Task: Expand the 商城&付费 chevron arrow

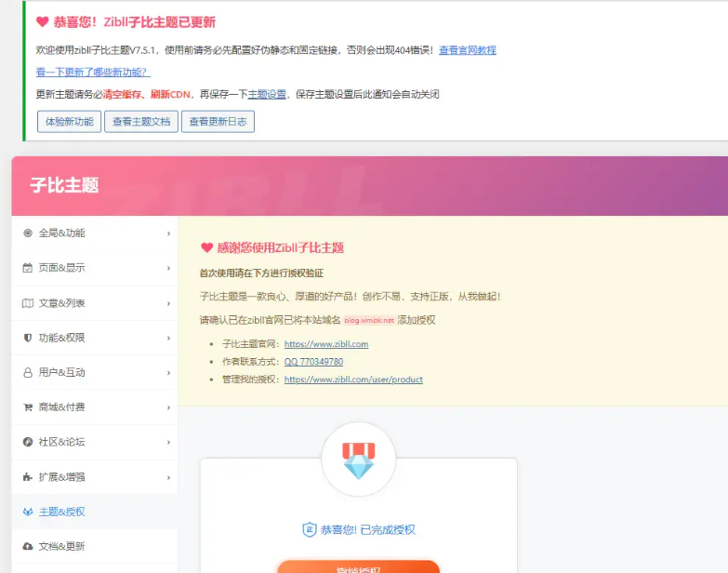Action: (168, 407)
